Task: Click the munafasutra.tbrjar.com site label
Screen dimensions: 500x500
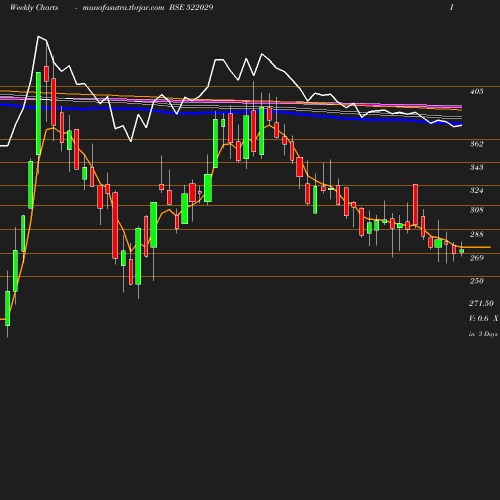Action: pyautogui.click(x=123, y=8)
